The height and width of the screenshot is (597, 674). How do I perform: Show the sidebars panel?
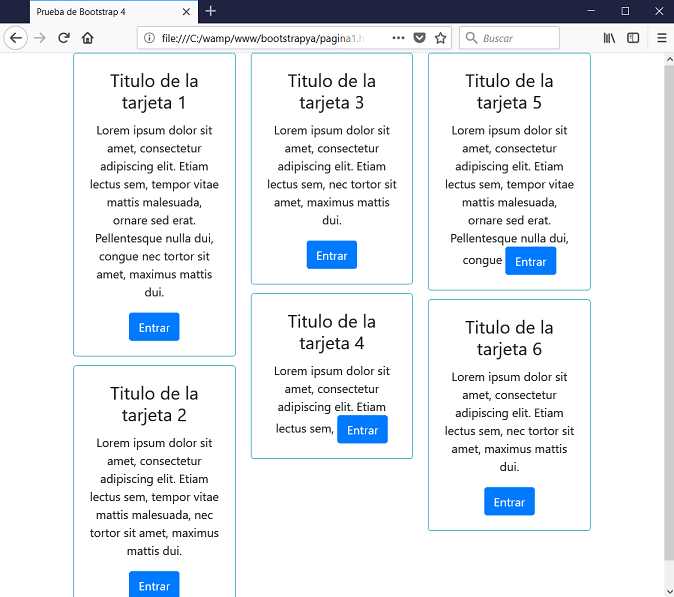tap(633, 38)
